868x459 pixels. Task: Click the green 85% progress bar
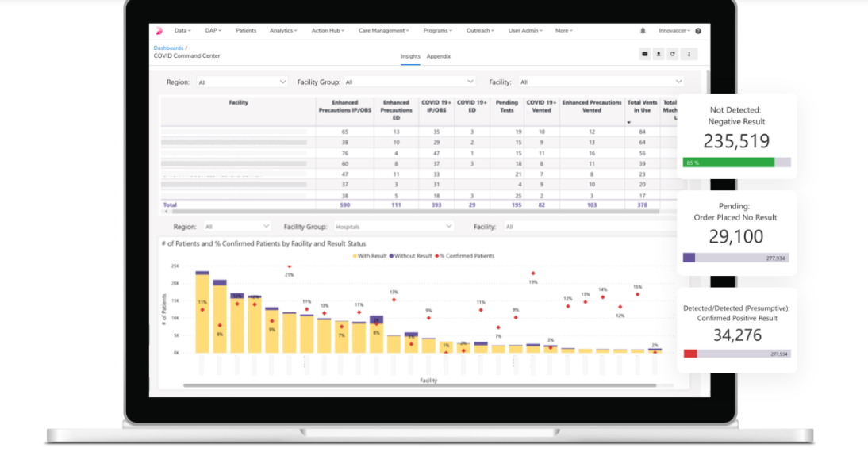pyautogui.click(x=728, y=163)
